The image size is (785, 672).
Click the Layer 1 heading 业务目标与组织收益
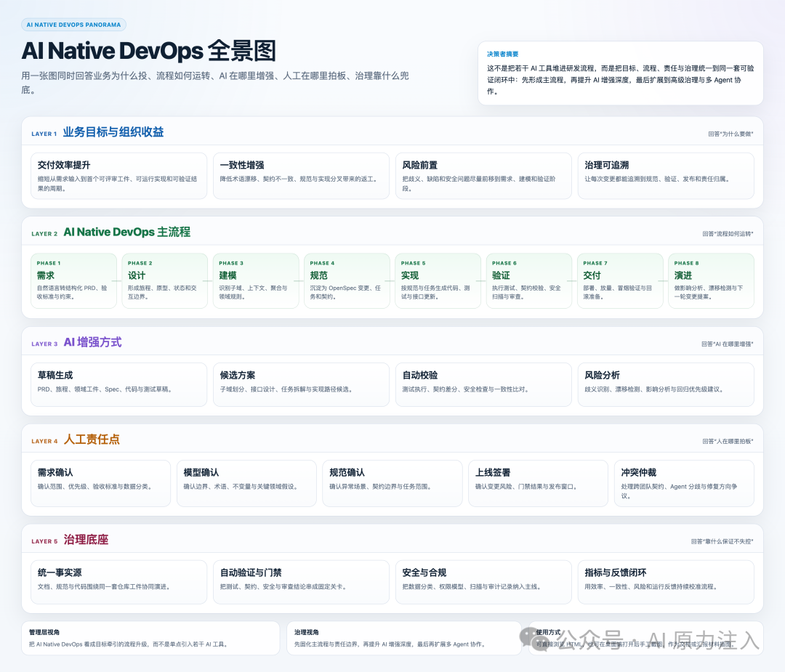113,132
